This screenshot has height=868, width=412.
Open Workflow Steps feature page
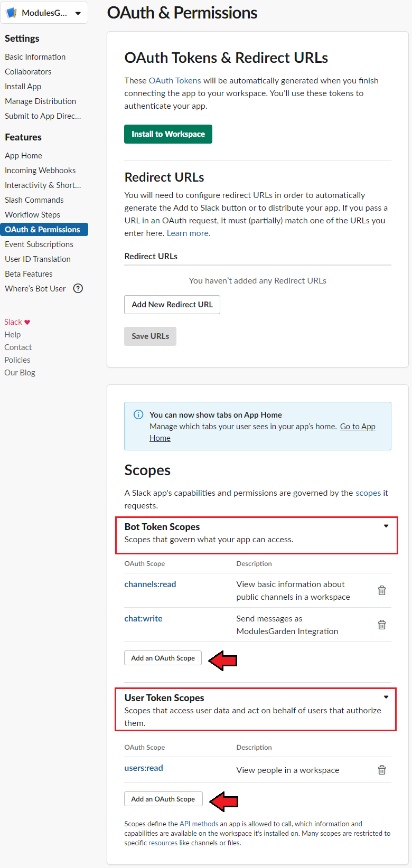click(32, 214)
